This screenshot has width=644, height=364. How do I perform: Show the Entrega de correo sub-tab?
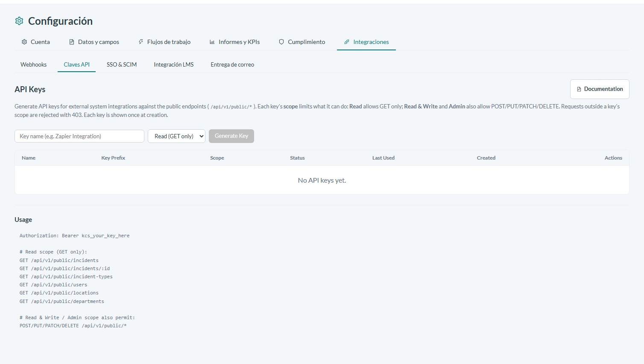[232, 64]
